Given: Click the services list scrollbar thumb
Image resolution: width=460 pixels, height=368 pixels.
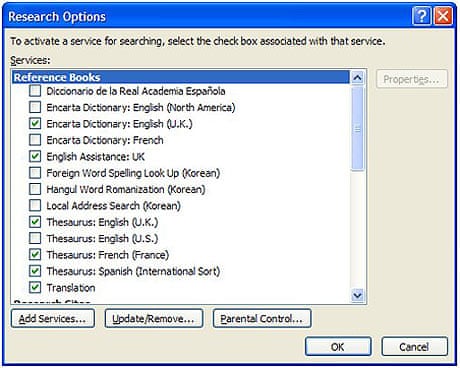Looking at the screenshot, I should pos(357,128).
